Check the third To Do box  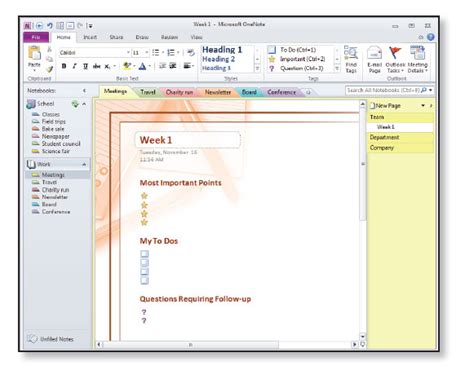(144, 272)
